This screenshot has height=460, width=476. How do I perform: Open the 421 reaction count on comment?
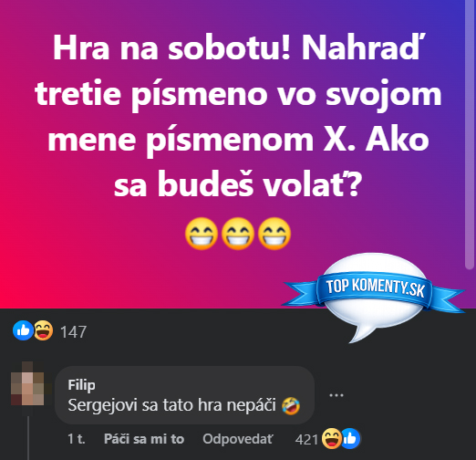coord(306,440)
